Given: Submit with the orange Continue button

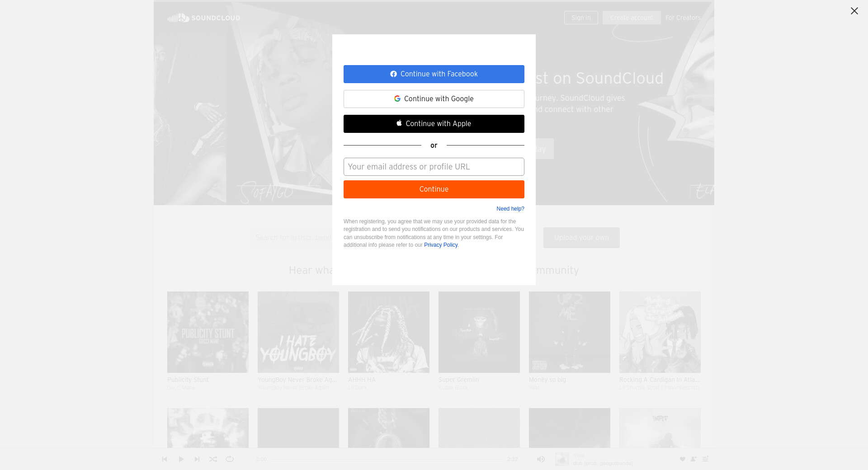Looking at the screenshot, I should coord(434,189).
